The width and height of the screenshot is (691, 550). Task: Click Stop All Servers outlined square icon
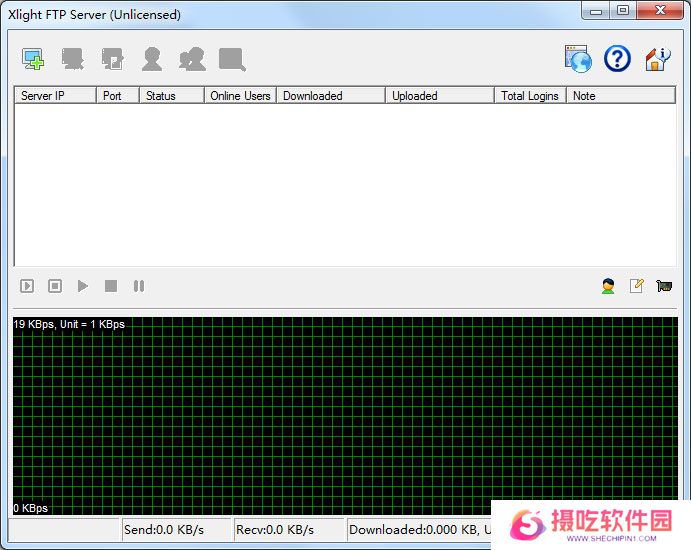point(55,286)
